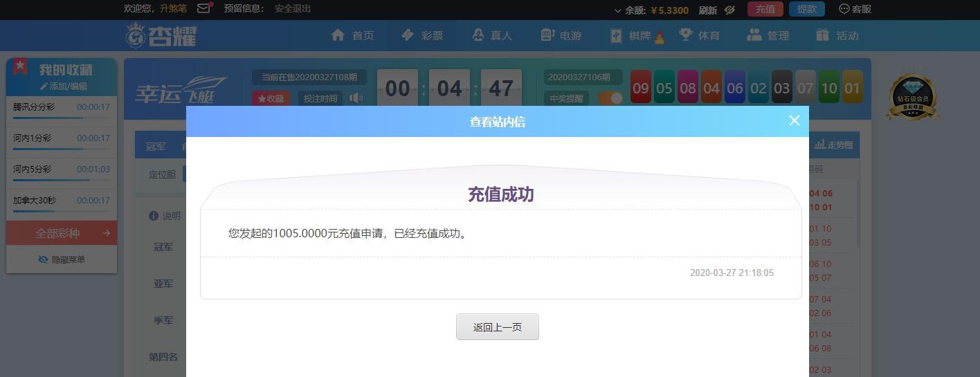Open the 走势图 trend chart
This screenshot has width=980, height=377.
pos(834,145)
